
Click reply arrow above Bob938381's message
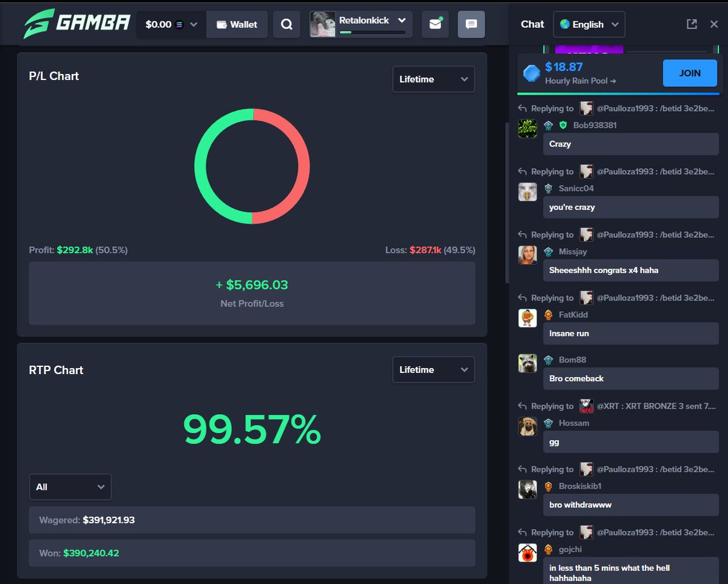522,108
